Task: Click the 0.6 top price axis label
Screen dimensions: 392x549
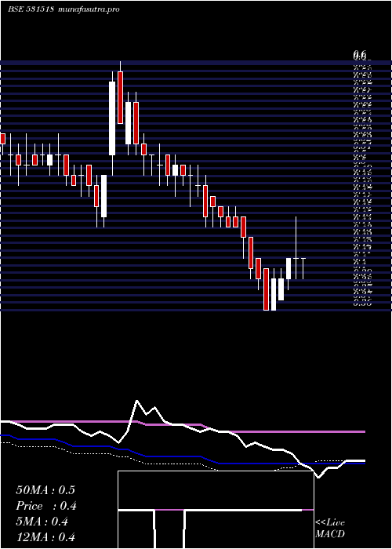Action: coord(360,54)
